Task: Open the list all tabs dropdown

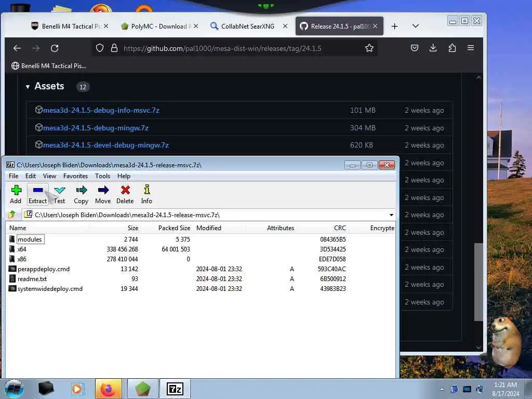Action: [x=415, y=26]
